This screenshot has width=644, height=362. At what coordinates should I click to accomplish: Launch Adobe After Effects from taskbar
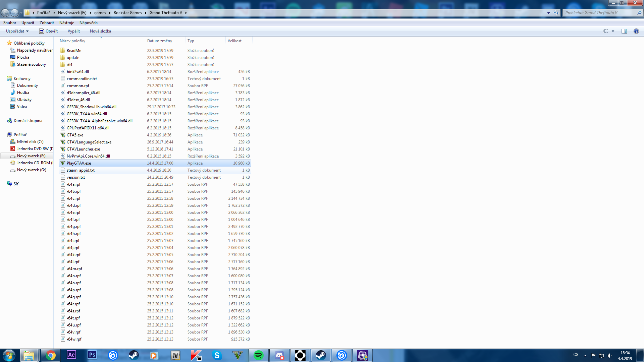pyautogui.click(x=71, y=355)
